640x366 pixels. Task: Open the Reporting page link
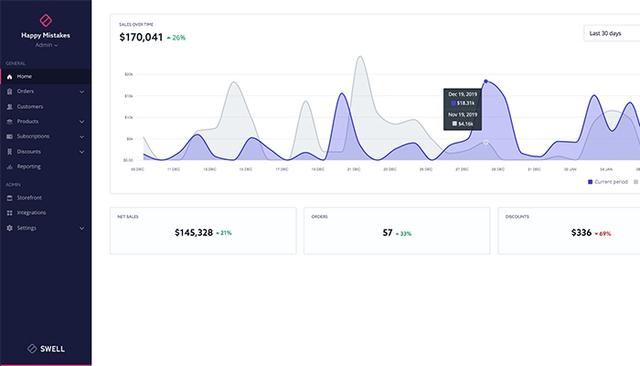(46, 166)
